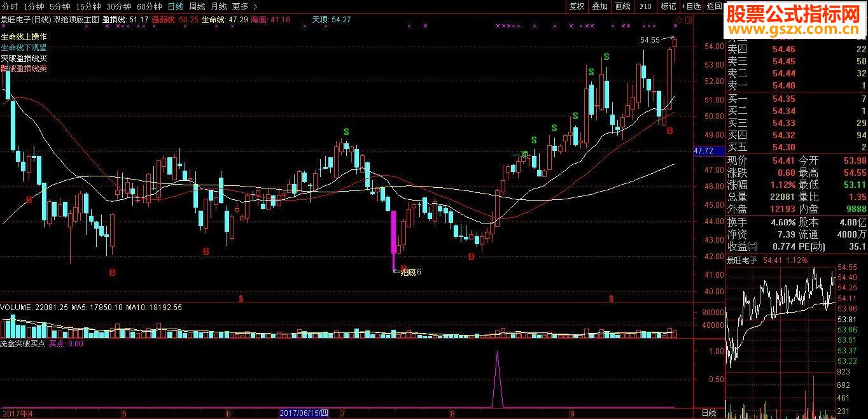868x419 pixels.
Task: Click the 买三 order row
Action: [797, 123]
